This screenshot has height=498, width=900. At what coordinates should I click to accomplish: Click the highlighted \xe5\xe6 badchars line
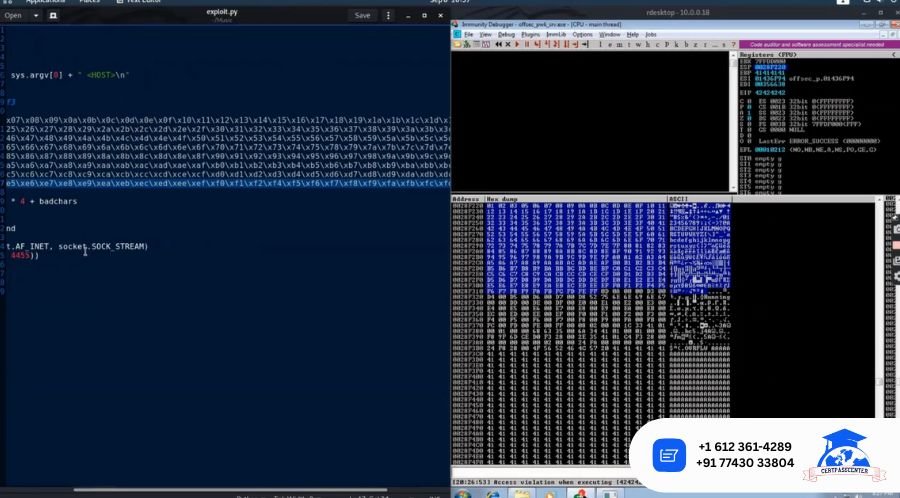point(228,184)
